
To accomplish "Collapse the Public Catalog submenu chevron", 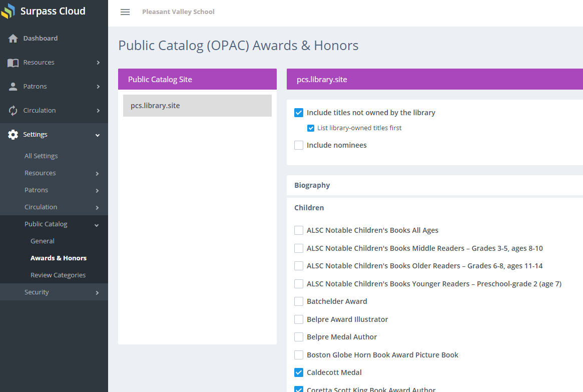I will click(x=97, y=225).
